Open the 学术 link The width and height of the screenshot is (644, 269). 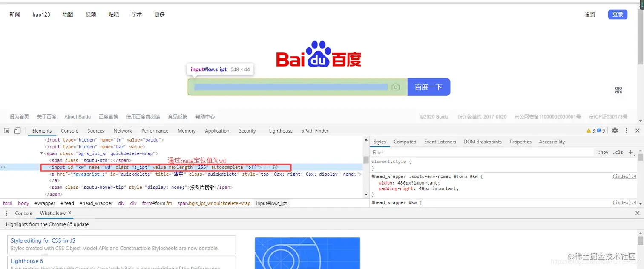[137, 14]
